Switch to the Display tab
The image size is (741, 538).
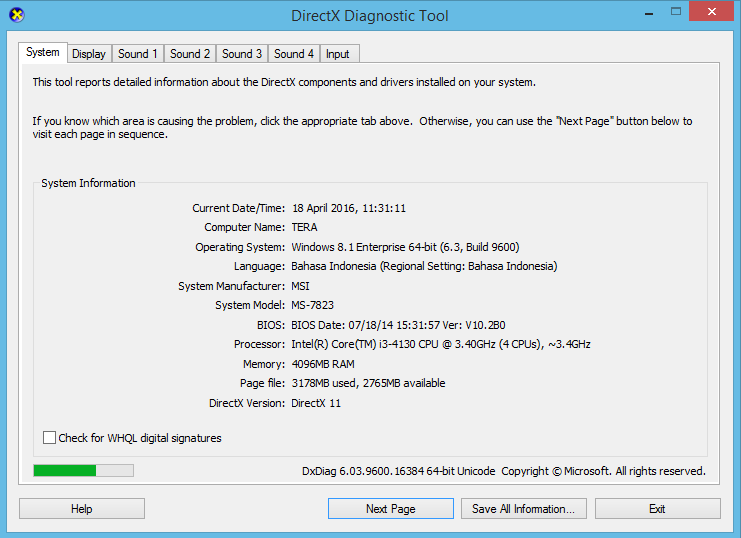pos(89,54)
